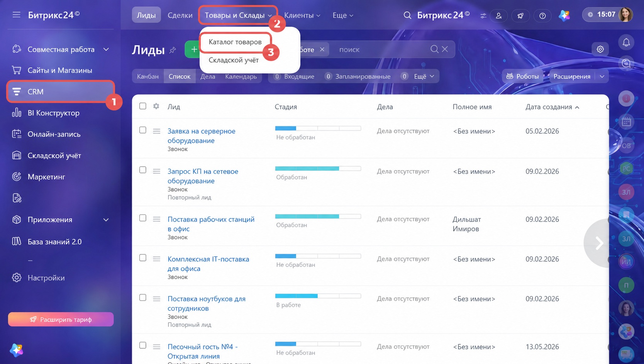Click the Расширить тариф button
The height and width of the screenshot is (364, 644).
61,319
